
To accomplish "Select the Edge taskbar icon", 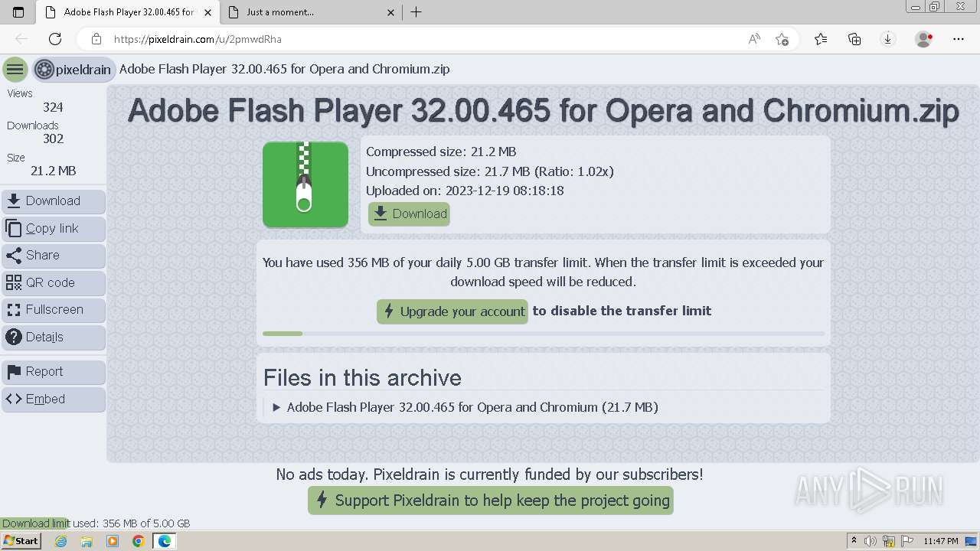I will coord(164,541).
